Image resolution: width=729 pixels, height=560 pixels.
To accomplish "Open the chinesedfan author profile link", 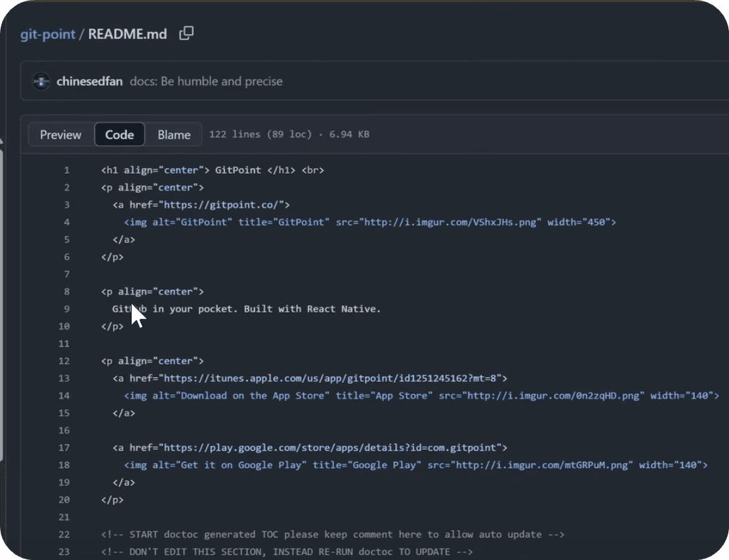I will [x=90, y=81].
